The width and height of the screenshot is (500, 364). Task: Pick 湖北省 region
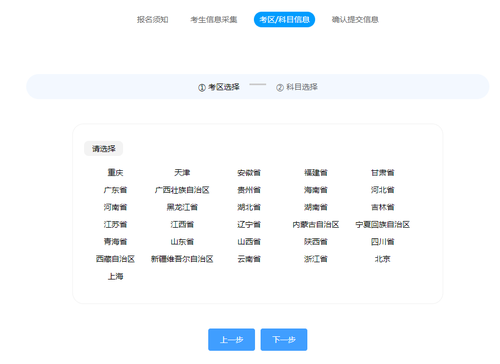249,207
